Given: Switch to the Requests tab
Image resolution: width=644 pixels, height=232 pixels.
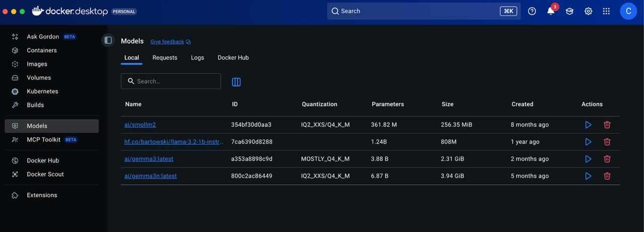Looking at the screenshot, I should 165,58.
